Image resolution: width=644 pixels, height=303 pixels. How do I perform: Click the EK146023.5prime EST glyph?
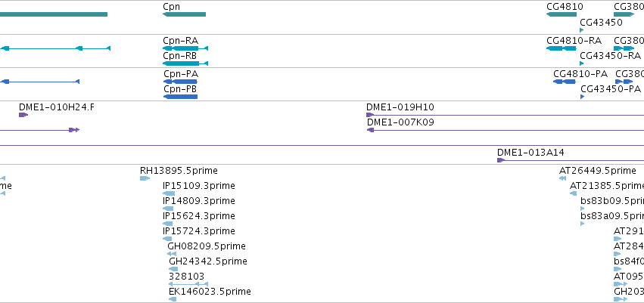tap(173, 299)
